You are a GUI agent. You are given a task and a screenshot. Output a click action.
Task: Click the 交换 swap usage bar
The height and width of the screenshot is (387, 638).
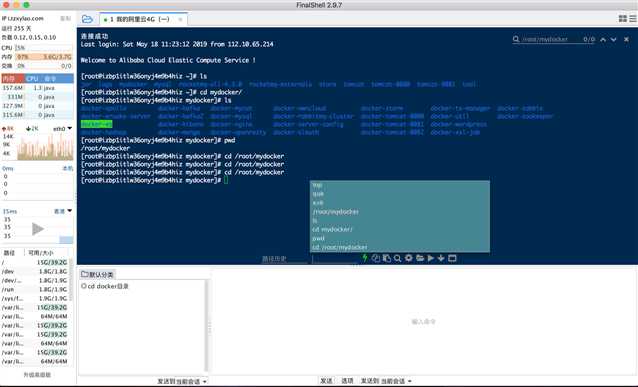(44, 66)
